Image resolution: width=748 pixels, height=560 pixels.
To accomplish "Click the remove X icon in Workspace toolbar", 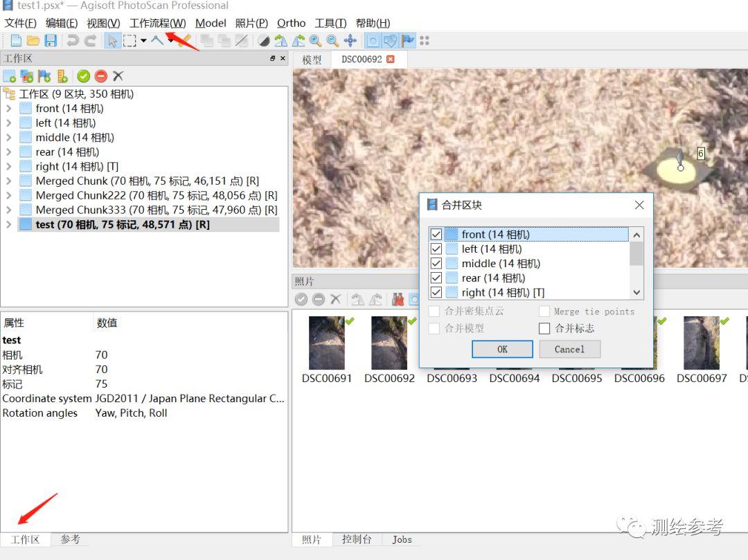I will (x=118, y=75).
